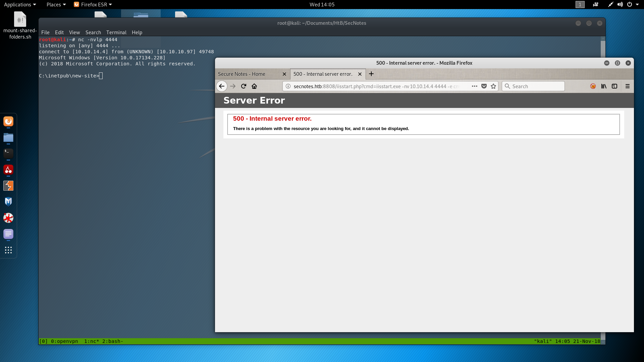Click the Firefox forward arrow button
This screenshot has height=362, width=644.
click(x=233, y=86)
